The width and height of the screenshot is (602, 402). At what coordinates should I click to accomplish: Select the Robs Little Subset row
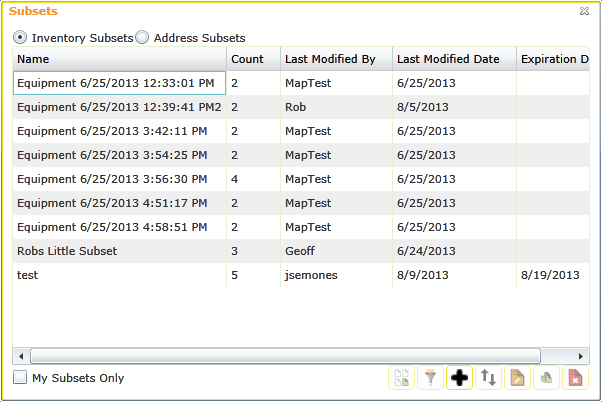[301, 251]
